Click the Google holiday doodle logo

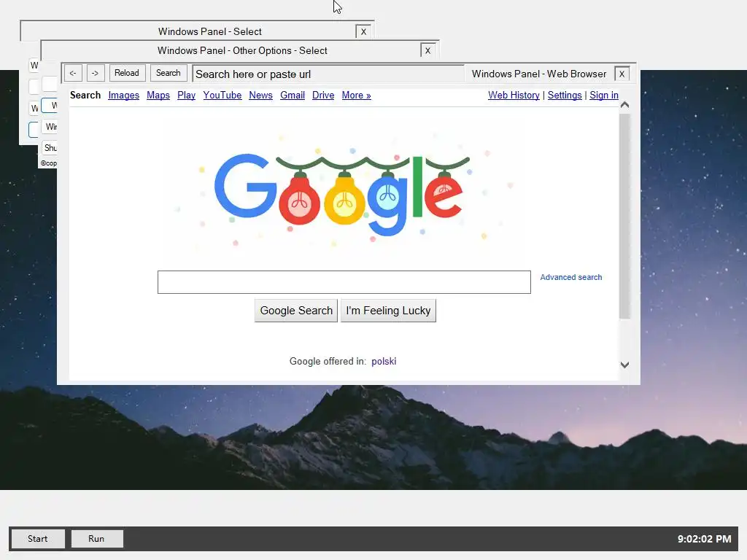tap(342, 194)
